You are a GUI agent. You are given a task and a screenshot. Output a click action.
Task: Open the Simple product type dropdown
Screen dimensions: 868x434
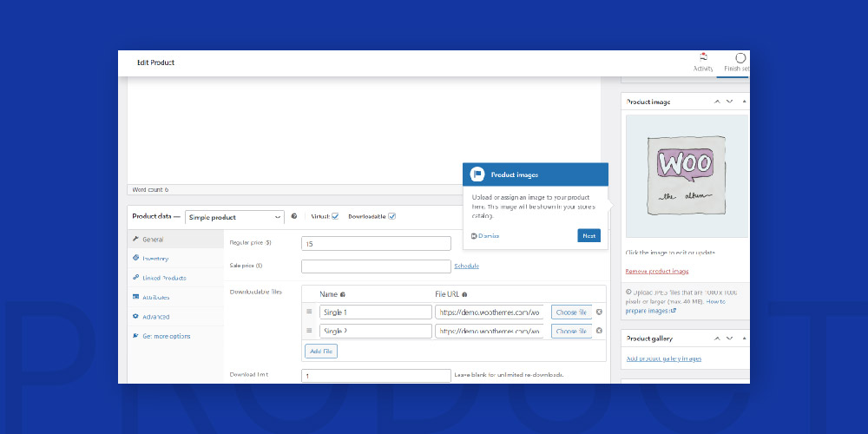pyautogui.click(x=234, y=217)
